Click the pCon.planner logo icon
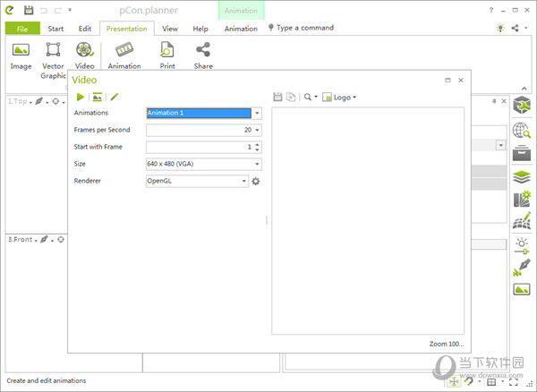Viewport: 537px width, 392px height. pos(10,10)
